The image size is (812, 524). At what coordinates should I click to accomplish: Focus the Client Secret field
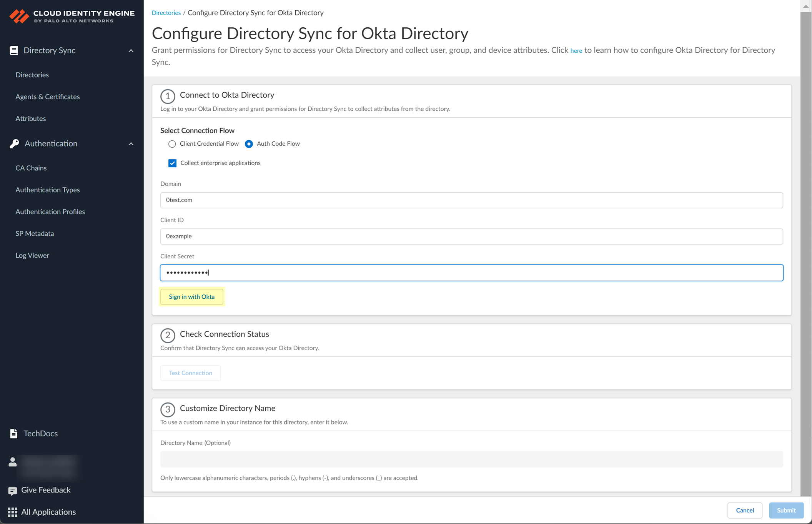(x=472, y=273)
